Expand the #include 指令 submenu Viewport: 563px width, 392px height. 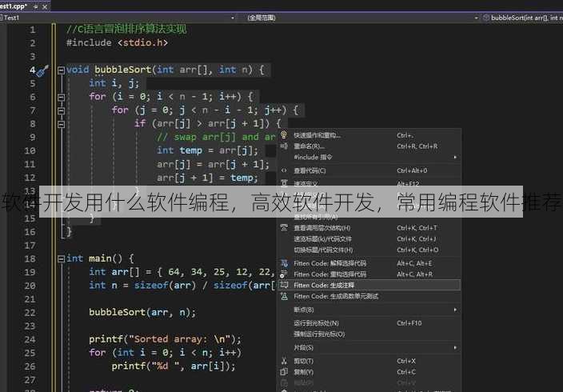click(455, 157)
